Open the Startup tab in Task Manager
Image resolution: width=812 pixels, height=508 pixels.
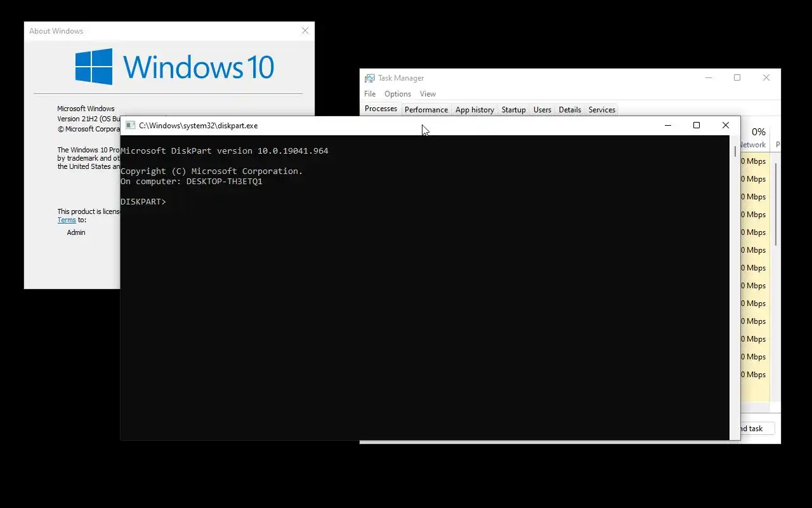point(513,110)
